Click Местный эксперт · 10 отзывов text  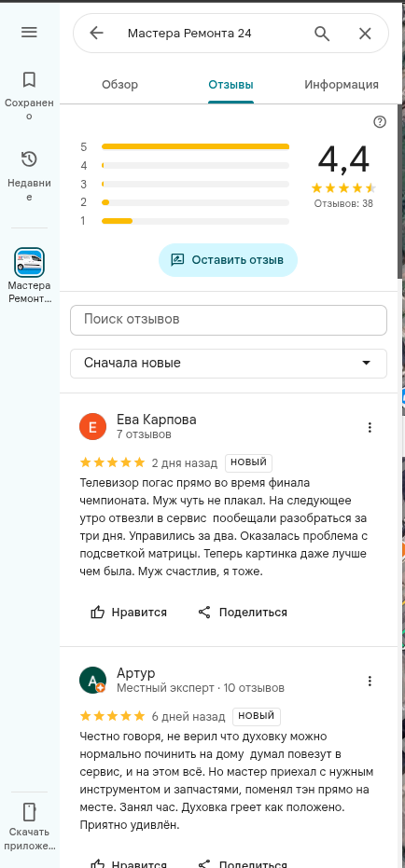(x=201, y=688)
